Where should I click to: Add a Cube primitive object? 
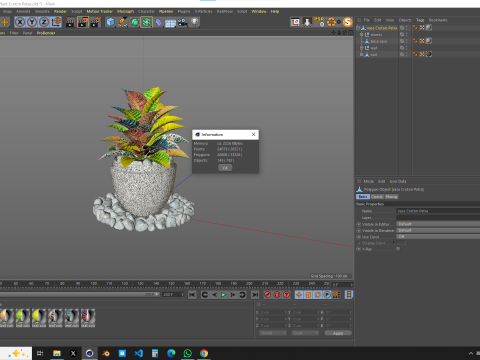[x=110, y=22]
